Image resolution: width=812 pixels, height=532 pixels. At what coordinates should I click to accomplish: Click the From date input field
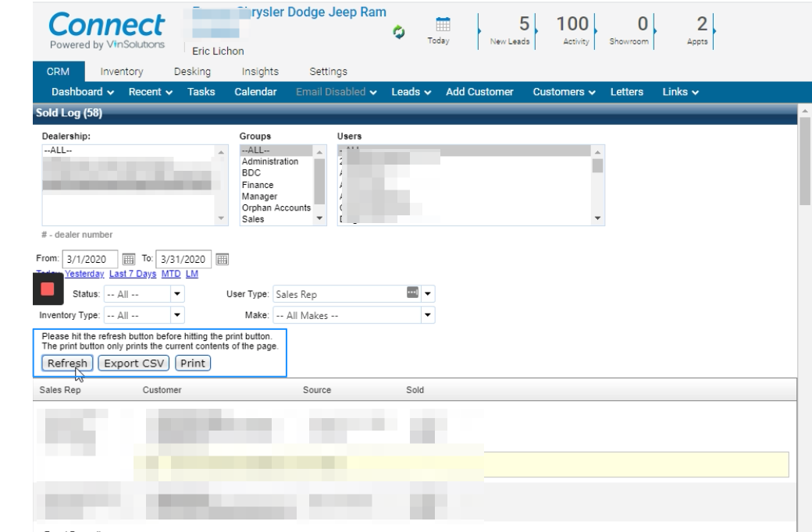[90, 259]
